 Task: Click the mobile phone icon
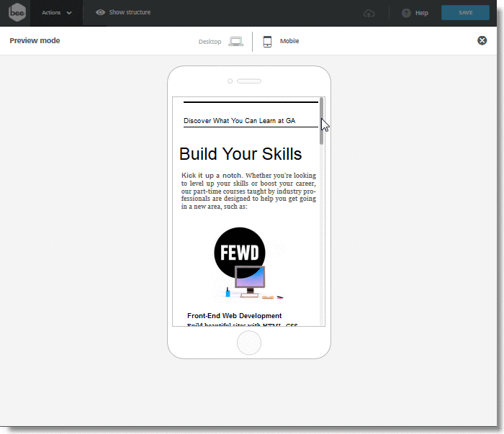267,42
